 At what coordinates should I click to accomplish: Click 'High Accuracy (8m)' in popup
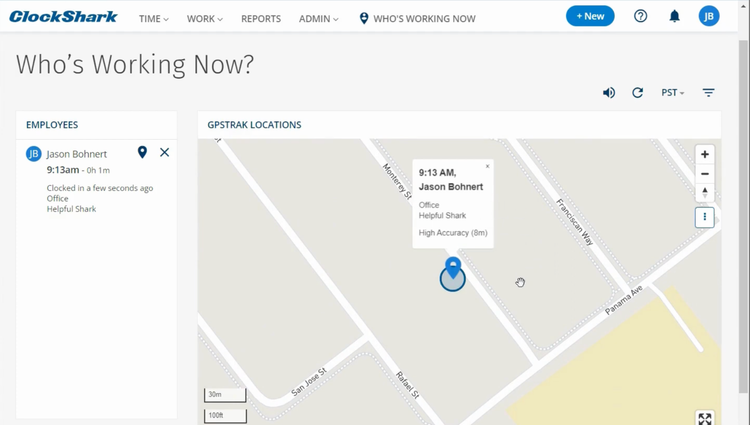(453, 233)
